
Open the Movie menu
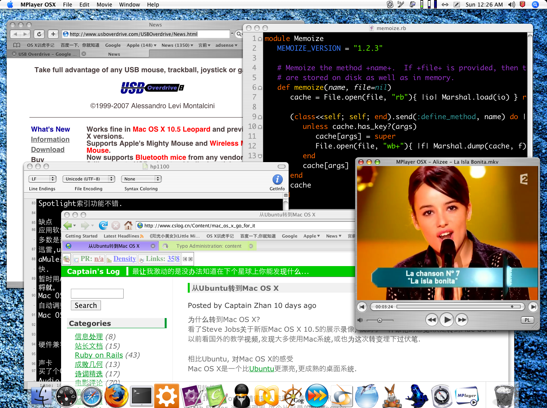tap(104, 5)
